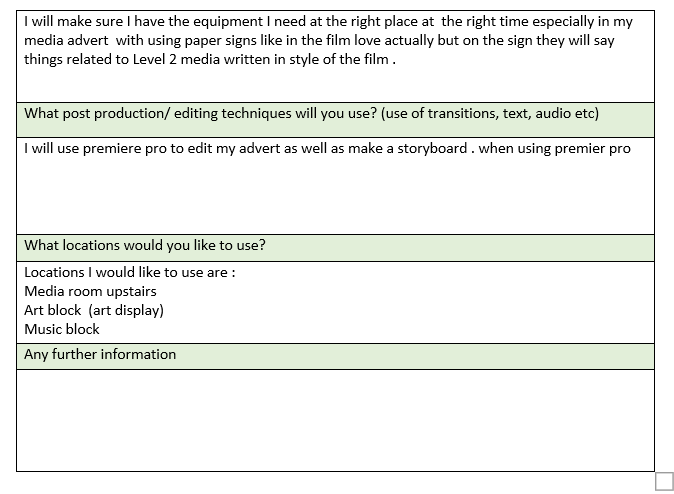This screenshot has width=674, height=494.
Task: Click the blank area below the first paragraph
Action: point(335,85)
